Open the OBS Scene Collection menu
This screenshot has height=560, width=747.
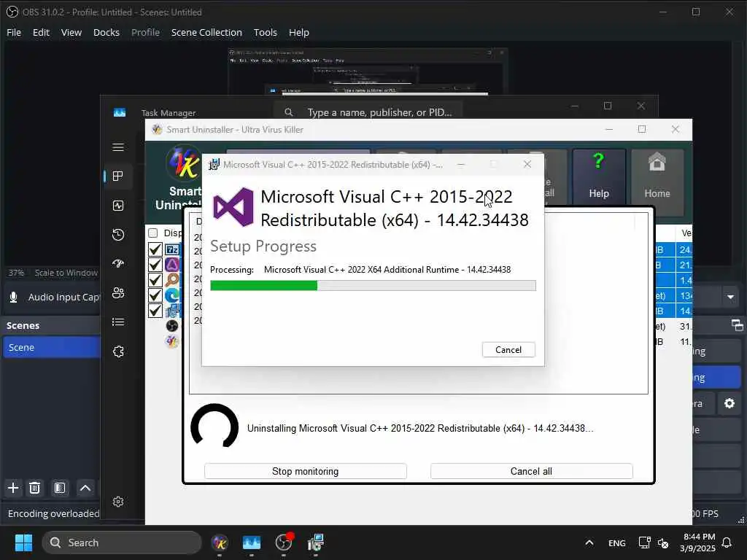pyautogui.click(x=206, y=32)
